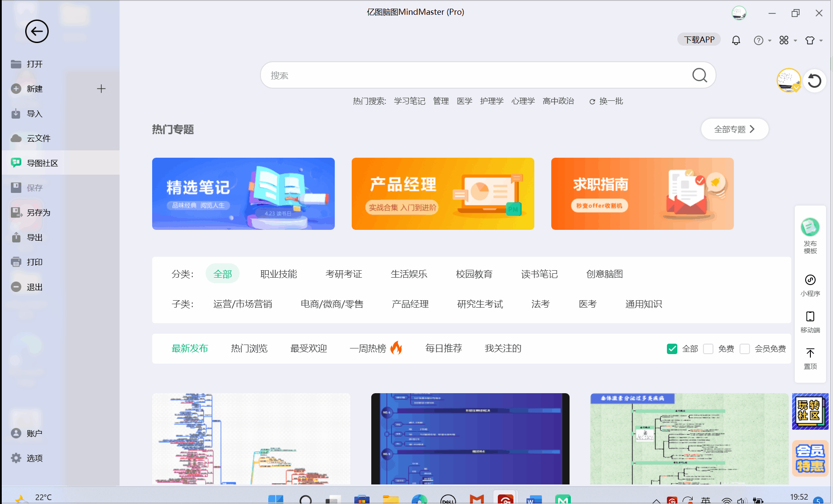Check the 免费 filter checkbox
This screenshot has width=833, height=504.
[708, 348]
